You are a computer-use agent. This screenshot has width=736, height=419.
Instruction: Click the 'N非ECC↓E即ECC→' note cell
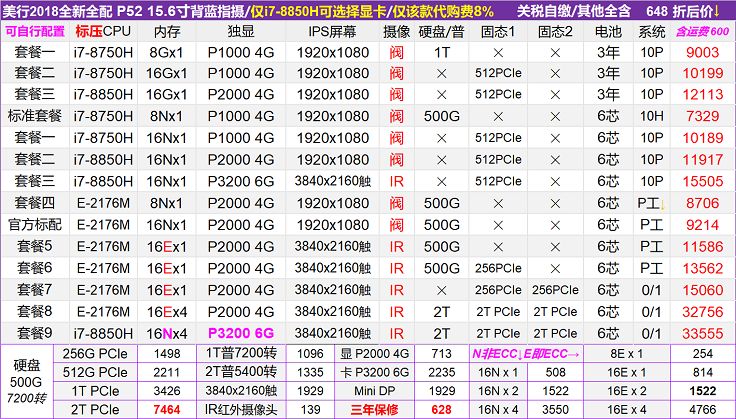coord(526,354)
